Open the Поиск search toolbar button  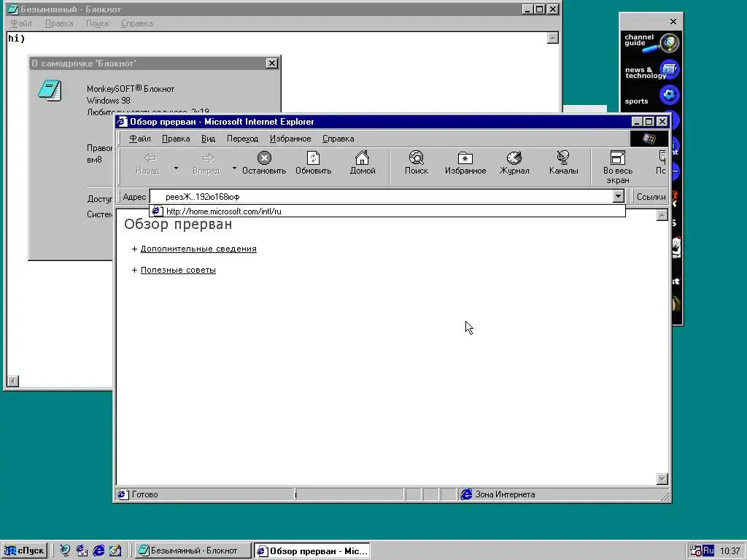[x=417, y=163]
